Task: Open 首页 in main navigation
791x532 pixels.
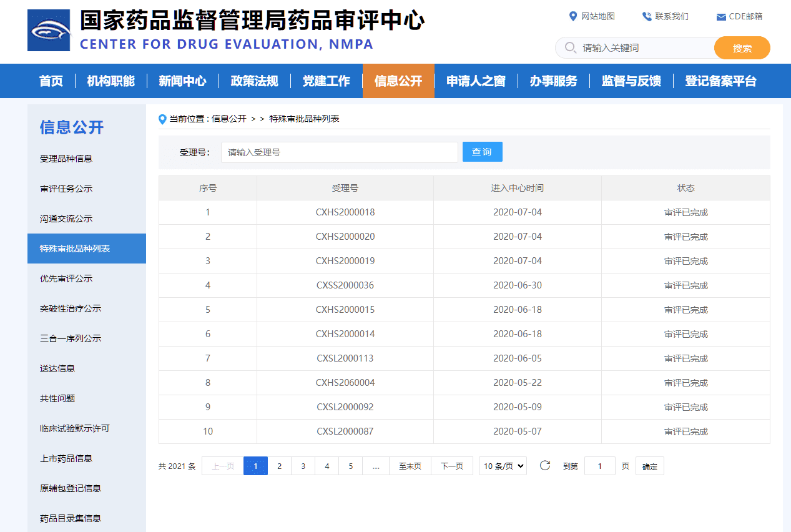Action: point(51,81)
